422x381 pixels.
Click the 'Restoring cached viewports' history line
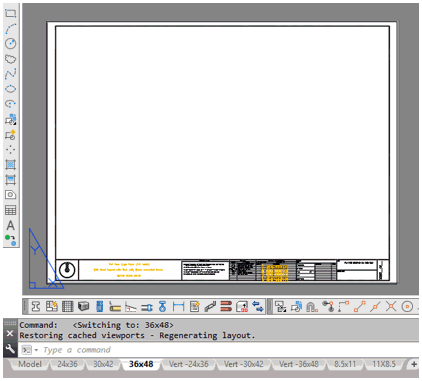click(x=137, y=335)
